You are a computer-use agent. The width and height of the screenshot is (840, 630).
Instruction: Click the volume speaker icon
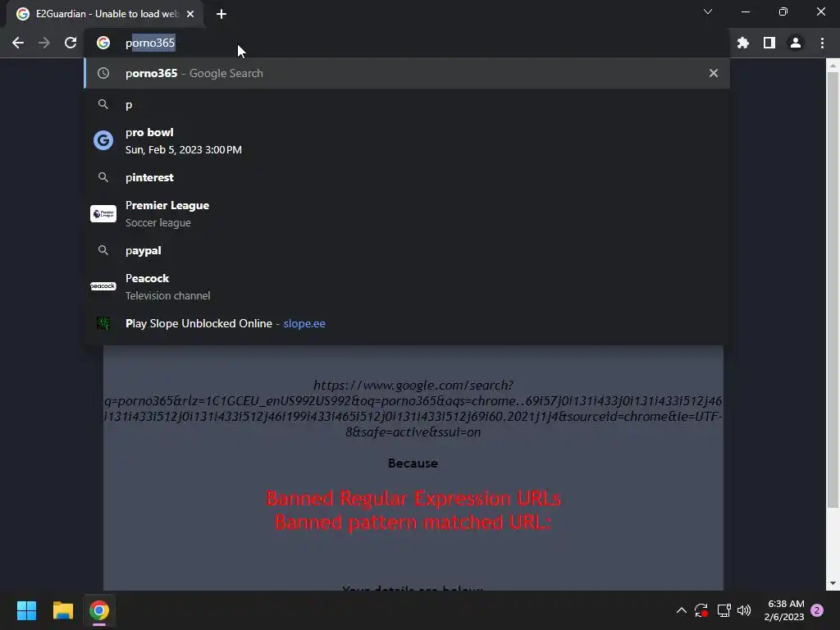(744, 610)
